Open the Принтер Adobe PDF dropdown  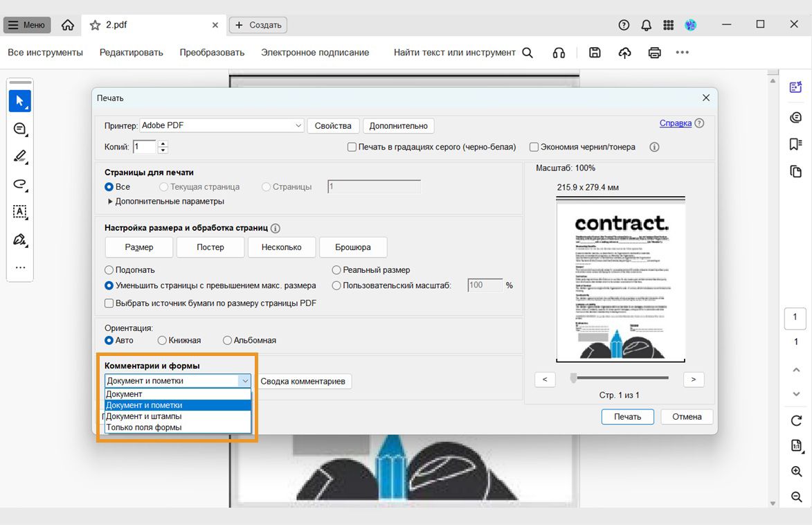[x=222, y=125]
